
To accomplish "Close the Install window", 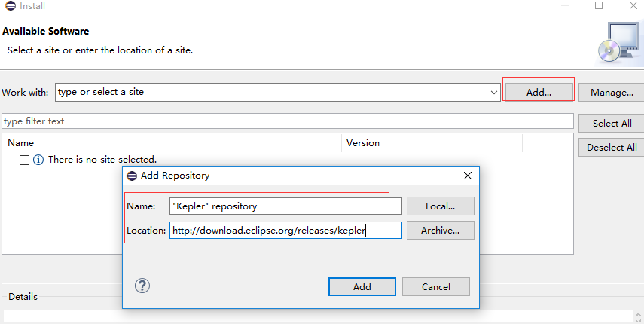I will (633, 5).
